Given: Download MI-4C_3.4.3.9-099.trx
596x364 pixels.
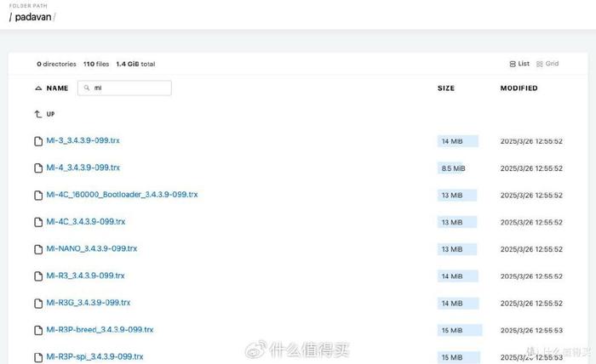Looking at the screenshot, I should pos(85,222).
